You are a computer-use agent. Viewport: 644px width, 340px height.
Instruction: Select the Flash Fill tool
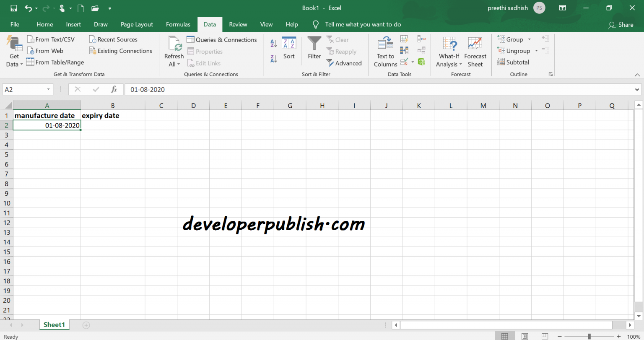pos(404,39)
